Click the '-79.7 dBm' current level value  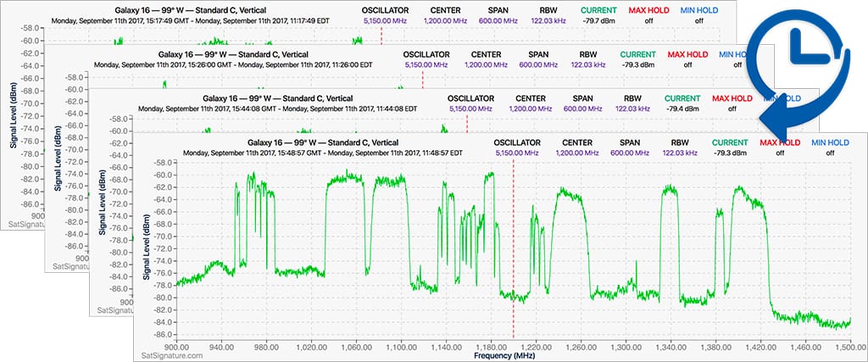coord(598,20)
